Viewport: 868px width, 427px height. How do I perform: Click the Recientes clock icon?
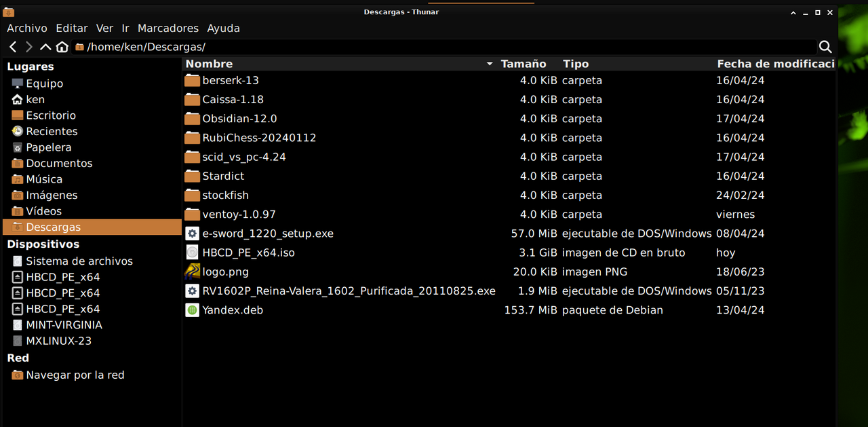pos(18,131)
